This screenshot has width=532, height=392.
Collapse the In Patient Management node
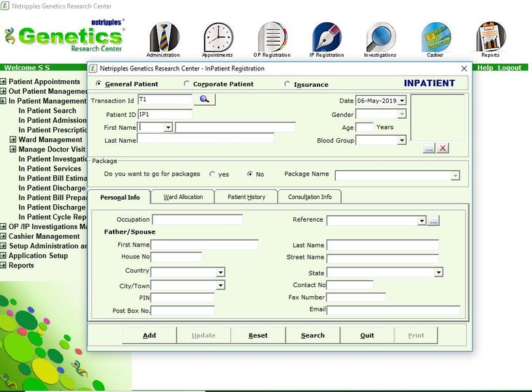click(x=3, y=101)
